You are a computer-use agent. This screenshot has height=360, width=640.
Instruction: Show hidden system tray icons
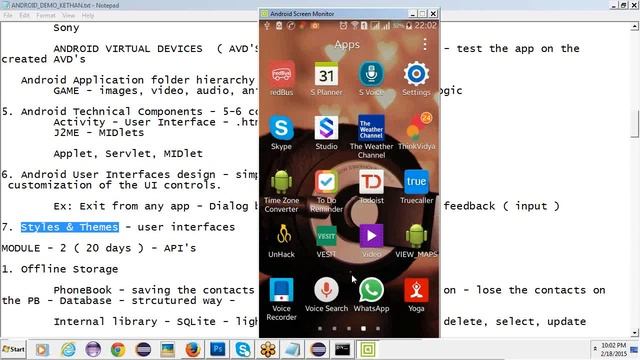point(595,349)
